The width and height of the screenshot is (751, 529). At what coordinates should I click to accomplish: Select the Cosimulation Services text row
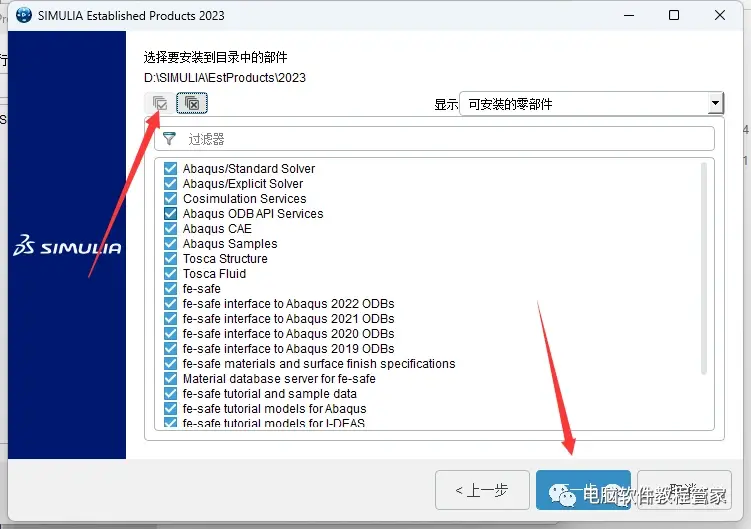point(244,199)
